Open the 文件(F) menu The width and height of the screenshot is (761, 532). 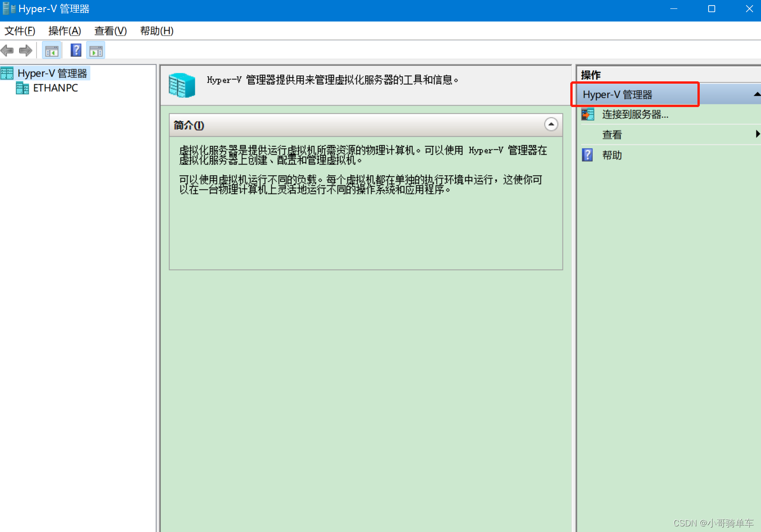tap(20, 31)
